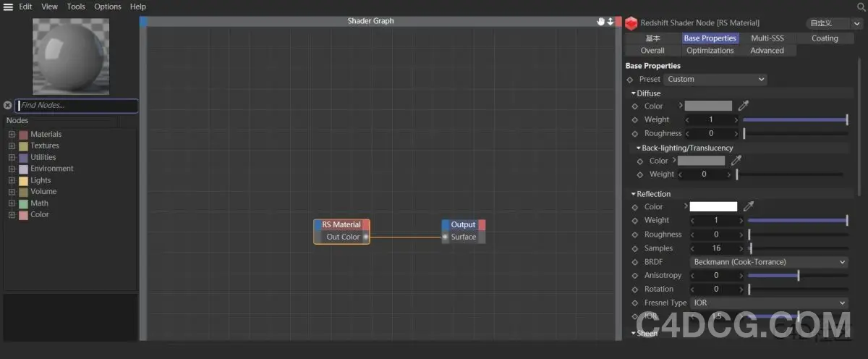Clear the Find Nodes search with X icon

(x=8, y=106)
